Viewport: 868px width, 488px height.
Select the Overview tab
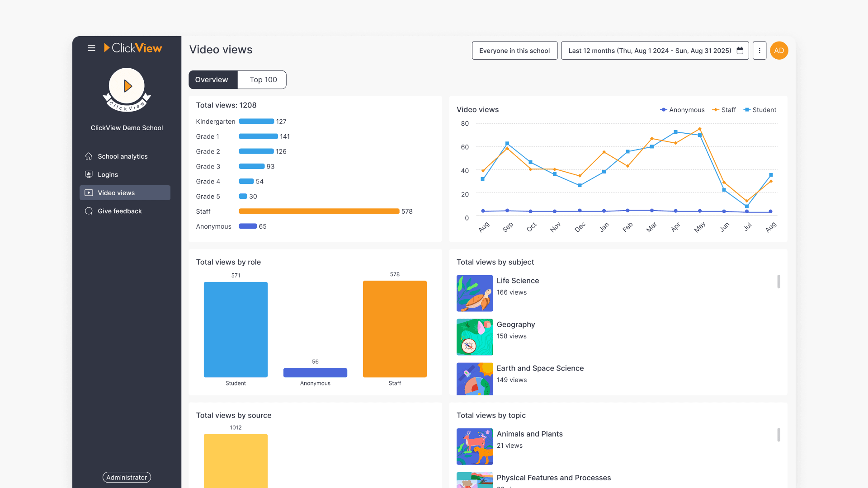[x=212, y=80]
